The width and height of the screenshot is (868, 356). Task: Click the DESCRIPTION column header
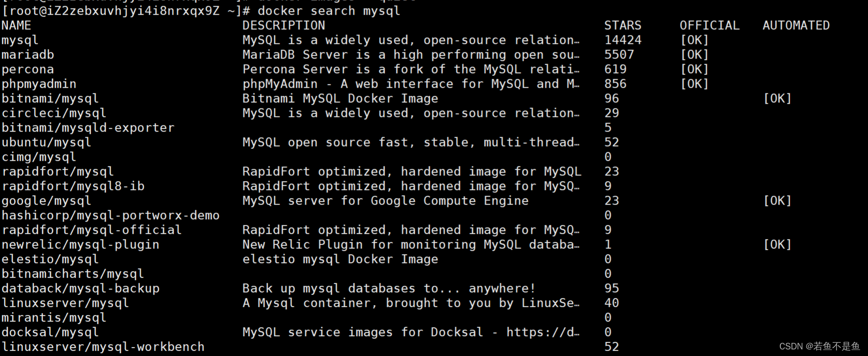coord(284,25)
